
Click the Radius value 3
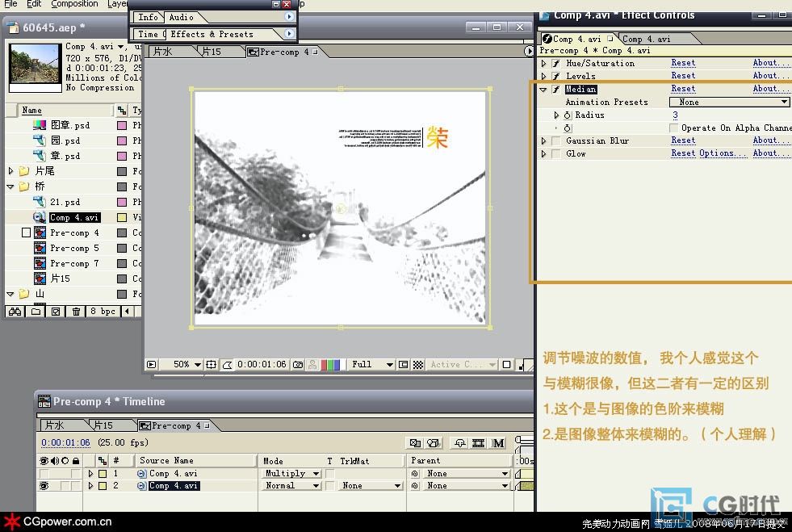tap(675, 115)
